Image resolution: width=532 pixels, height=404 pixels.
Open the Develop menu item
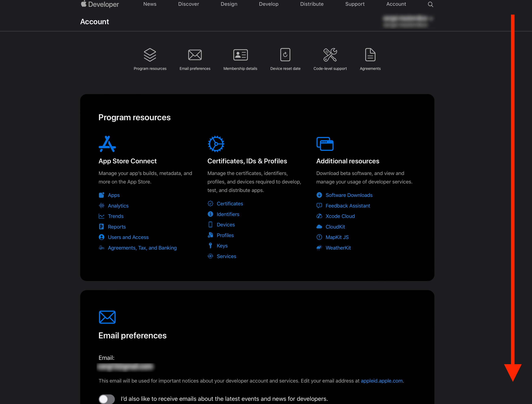pyautogui.click(x=269, y=4)
